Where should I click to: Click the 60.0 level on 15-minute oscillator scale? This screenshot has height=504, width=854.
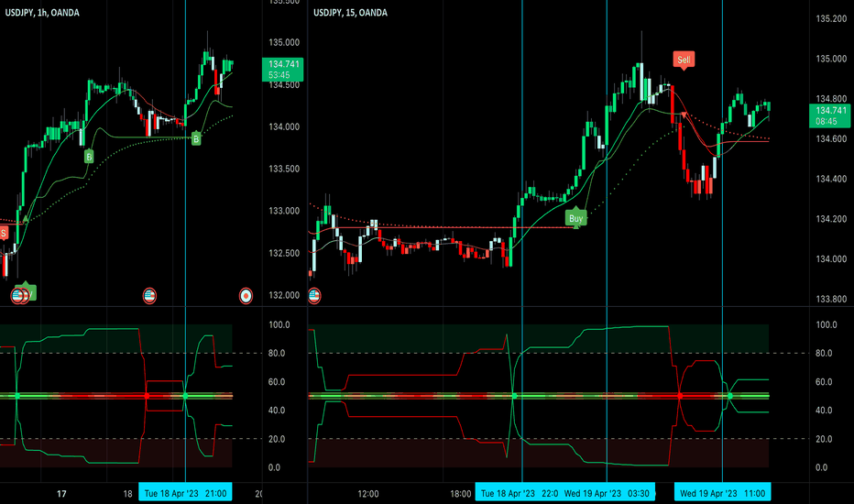pos(824,382)
